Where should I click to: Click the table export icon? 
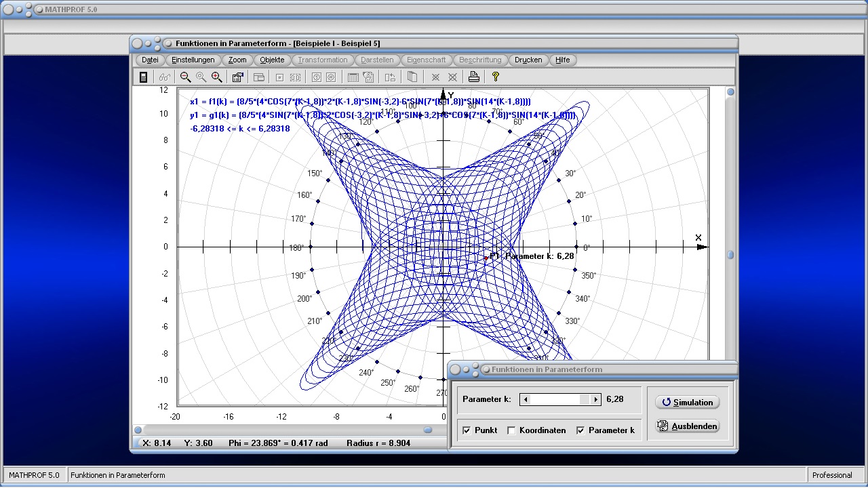pyautogui.click(x=368, y=77)
